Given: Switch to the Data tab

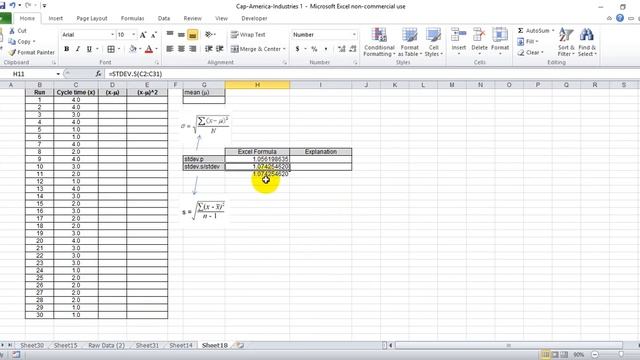Looking at the screenshot, I should tap(164, 18).
